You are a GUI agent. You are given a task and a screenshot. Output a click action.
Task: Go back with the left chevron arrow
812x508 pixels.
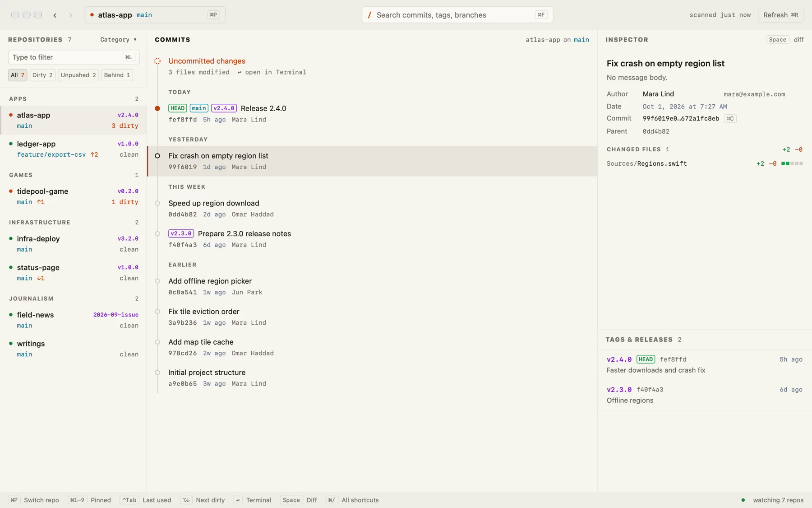(x=55, y=15)
